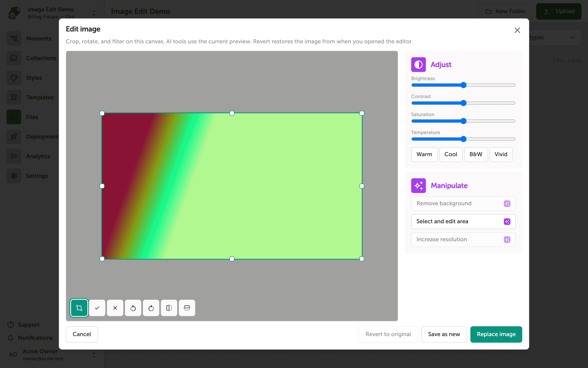Select the Analytics menu item
The width and height of the screenshot is (588, 368).
(x=38, y=156)
